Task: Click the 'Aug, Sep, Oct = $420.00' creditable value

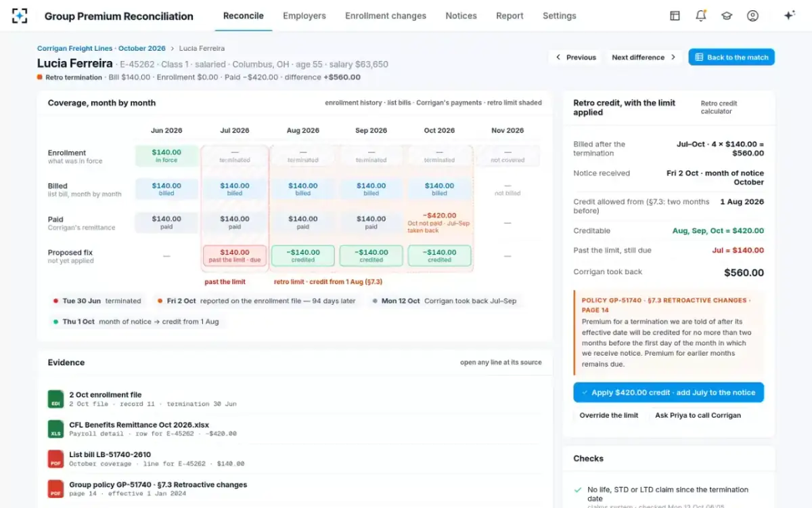Action: (x=718, y=231)
